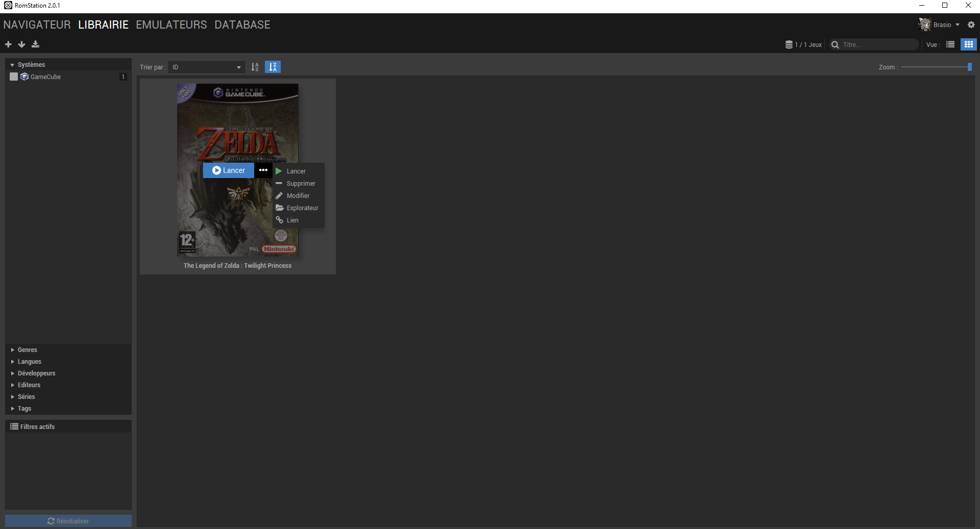Click the three-dots more options button
The width and height of the screenshot is (980, 529).
click(263, 170)
